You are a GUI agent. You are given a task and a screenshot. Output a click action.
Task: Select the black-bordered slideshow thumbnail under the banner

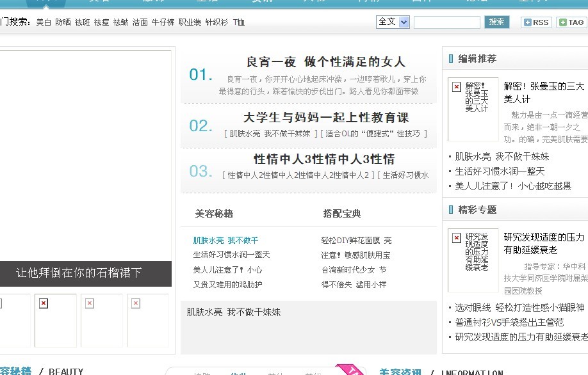(56, 321)
